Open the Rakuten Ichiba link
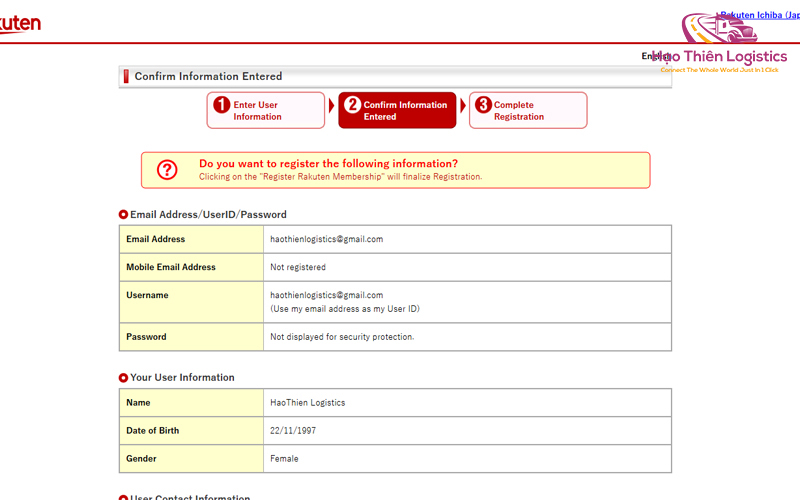The height and width of the screenshot is (500, 800). 760,15
